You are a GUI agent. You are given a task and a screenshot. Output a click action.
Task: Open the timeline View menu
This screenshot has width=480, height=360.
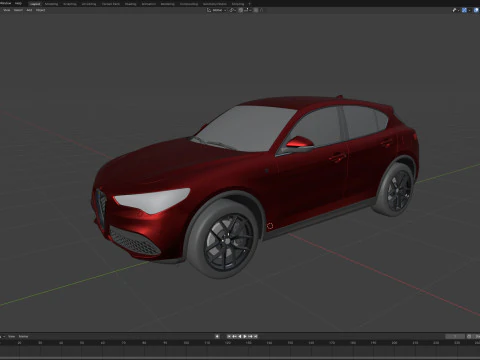12,336
